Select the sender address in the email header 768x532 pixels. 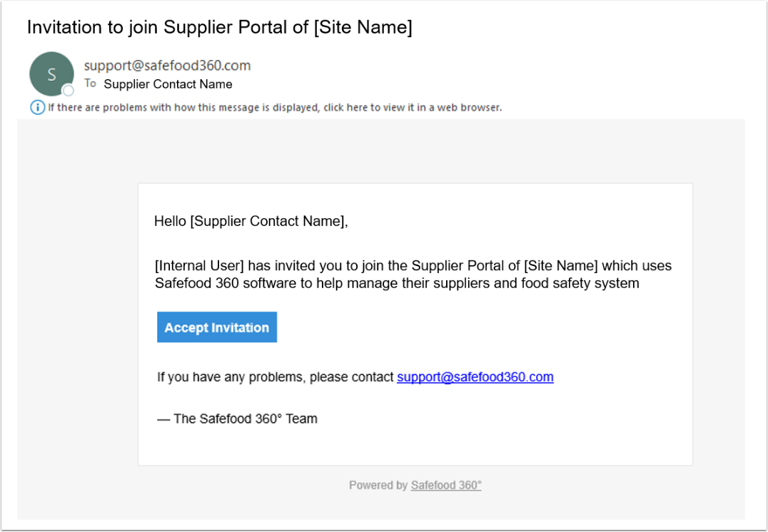(167, 66)
